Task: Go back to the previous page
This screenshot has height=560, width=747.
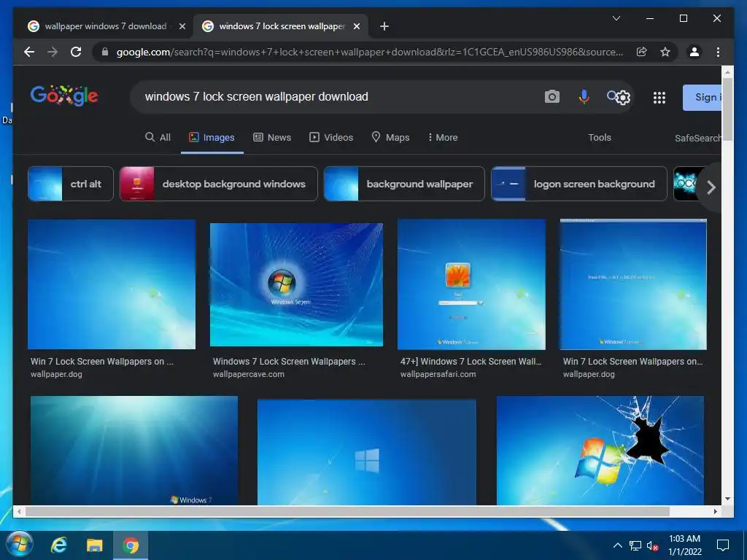Action: click(29, 52)
